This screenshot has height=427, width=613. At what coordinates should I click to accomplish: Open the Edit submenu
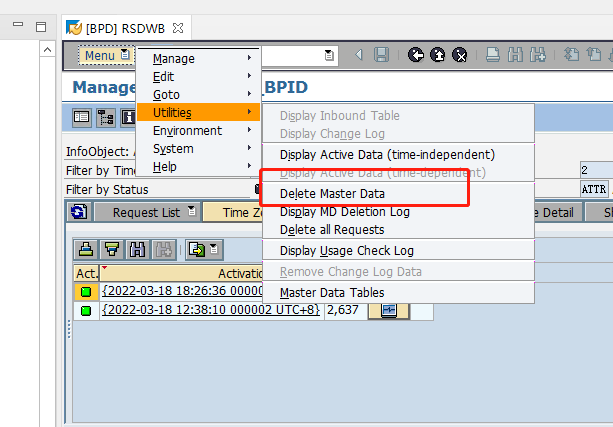[x=198, y=76]
